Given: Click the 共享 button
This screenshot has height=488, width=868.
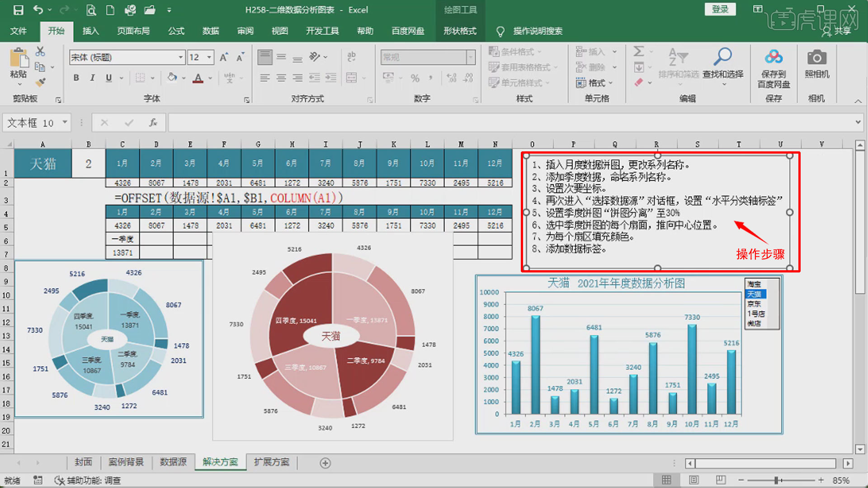Looking at the screenshot, I should pos(840,31).
